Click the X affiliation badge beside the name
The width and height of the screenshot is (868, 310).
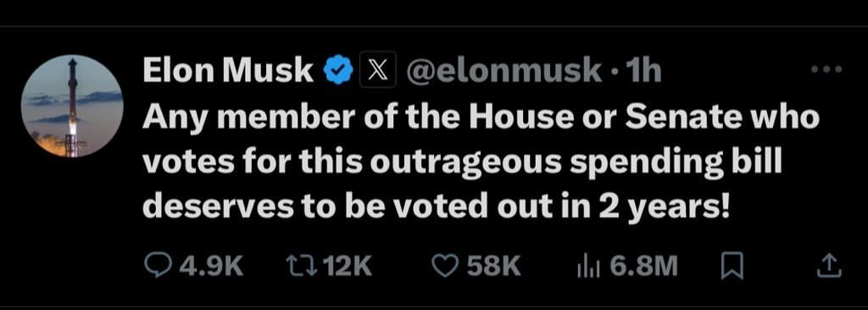pyautogui.click(x=378, y=69)
